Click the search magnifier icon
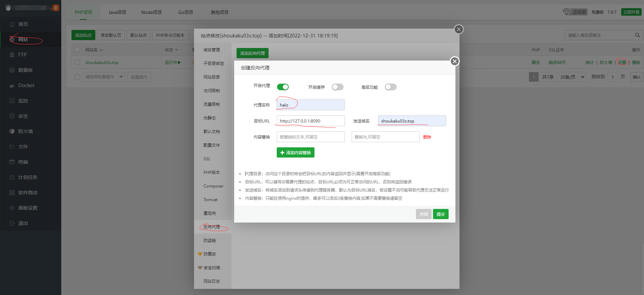 coord(637,35)
